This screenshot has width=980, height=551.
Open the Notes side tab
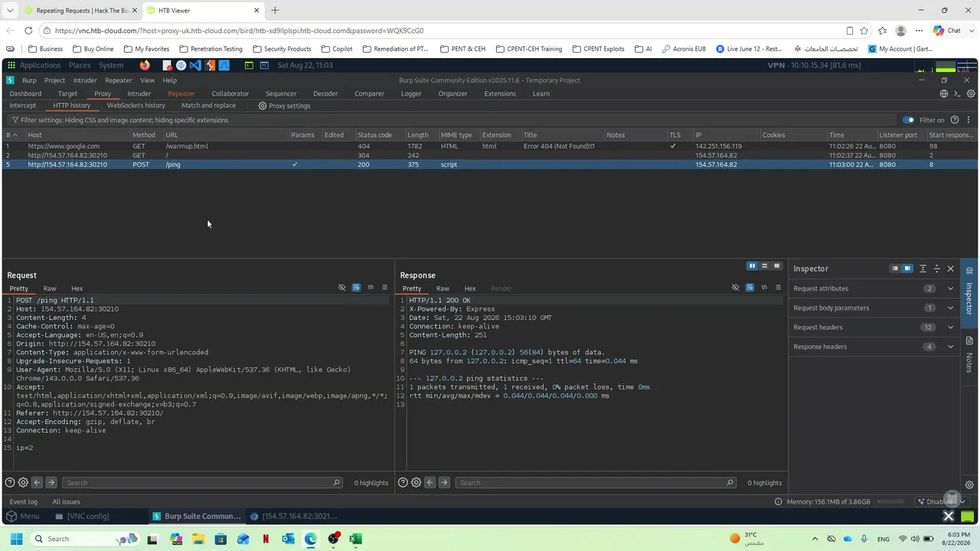969,355
